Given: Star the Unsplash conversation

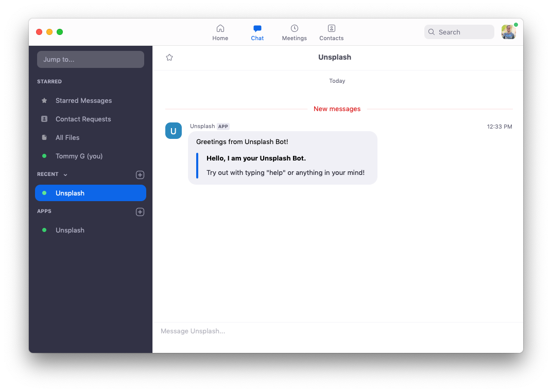Looking at the screenshot, I should pyautogui.click(x=169, y=57).
